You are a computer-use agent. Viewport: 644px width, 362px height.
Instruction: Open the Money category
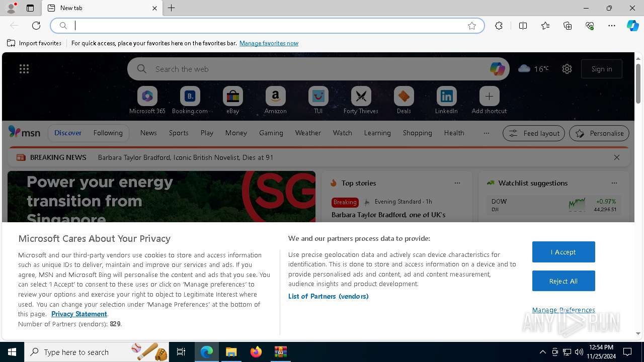pyautogui.click(x=236, y=133)
